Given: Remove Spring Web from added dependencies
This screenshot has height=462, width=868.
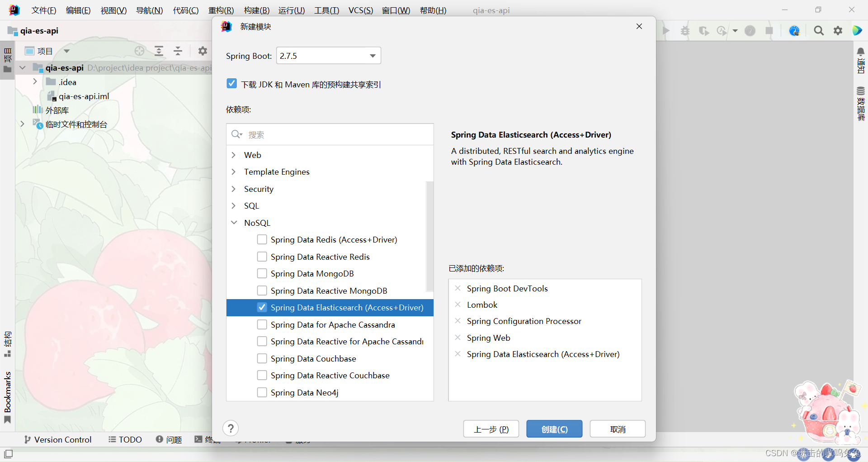Looking at the screenshot, I should (458, 338).
